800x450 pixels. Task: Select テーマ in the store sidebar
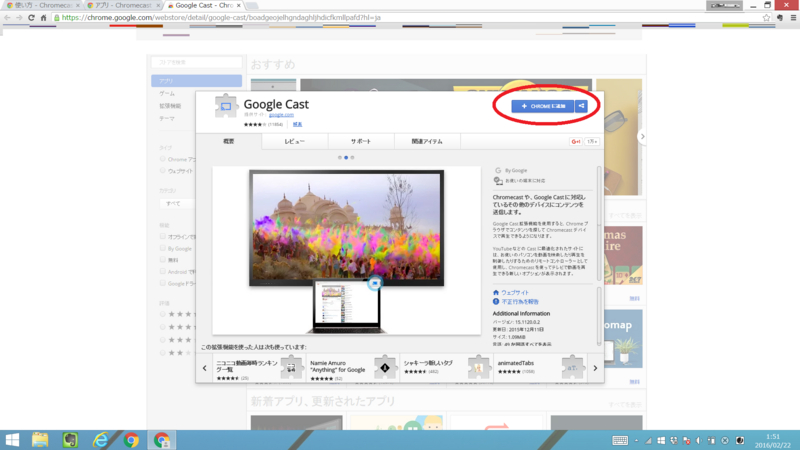[167, 118]
